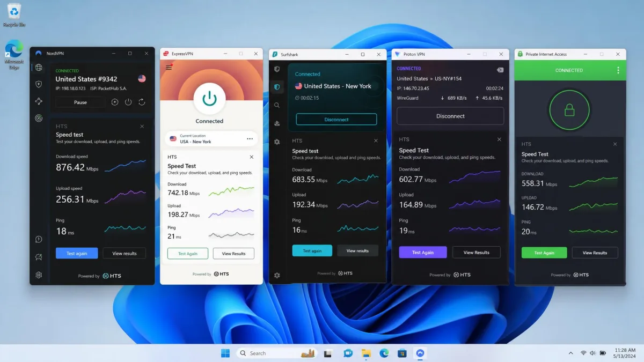Viewport: 644px width, 362px height.
Task: Click Surfshark View results button
Action: pos(357,250)
